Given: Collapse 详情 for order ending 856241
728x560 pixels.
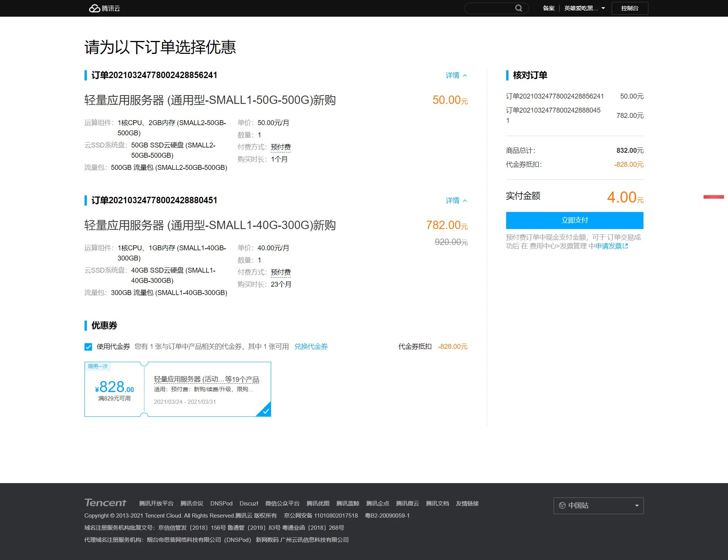Looking at the screenshot, I should pyautogui.click(x=456, y=75).
